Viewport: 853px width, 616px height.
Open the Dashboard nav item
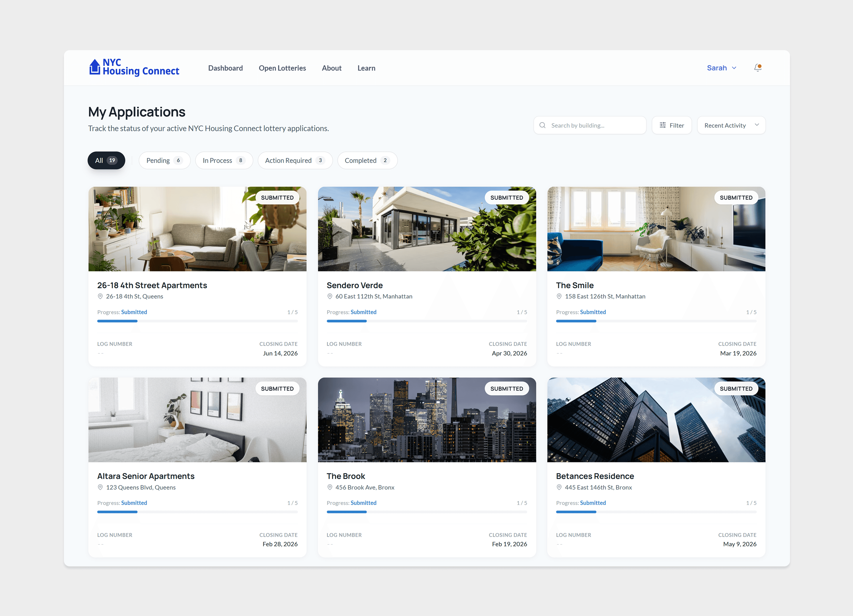225,68
